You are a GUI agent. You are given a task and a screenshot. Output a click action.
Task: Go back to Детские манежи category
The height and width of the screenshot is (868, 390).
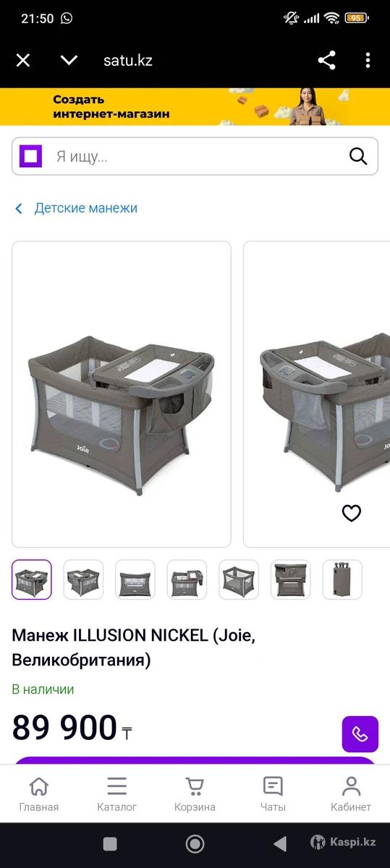click(76, 208)
